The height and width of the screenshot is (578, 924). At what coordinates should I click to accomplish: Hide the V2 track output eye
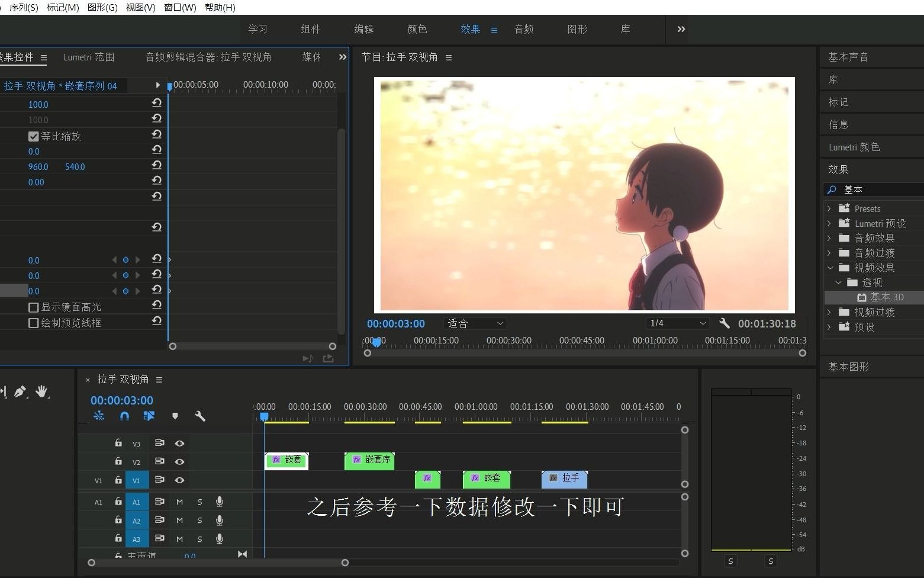pyautogui.click(x=179, y=461)
